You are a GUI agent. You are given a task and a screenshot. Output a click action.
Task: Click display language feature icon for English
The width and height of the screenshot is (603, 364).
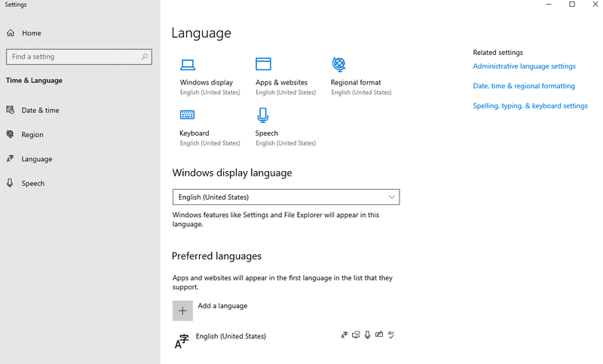[x=344, y=335]
